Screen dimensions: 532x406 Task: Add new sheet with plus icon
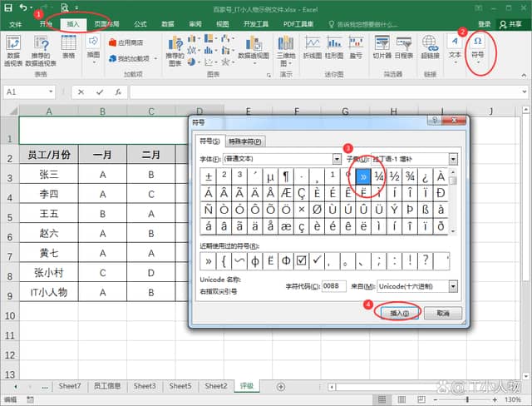click(x=281, y=387)
